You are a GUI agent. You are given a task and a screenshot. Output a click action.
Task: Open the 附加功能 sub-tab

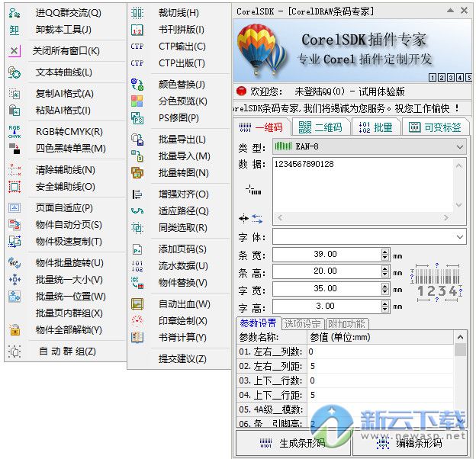(x=347, y=324)
